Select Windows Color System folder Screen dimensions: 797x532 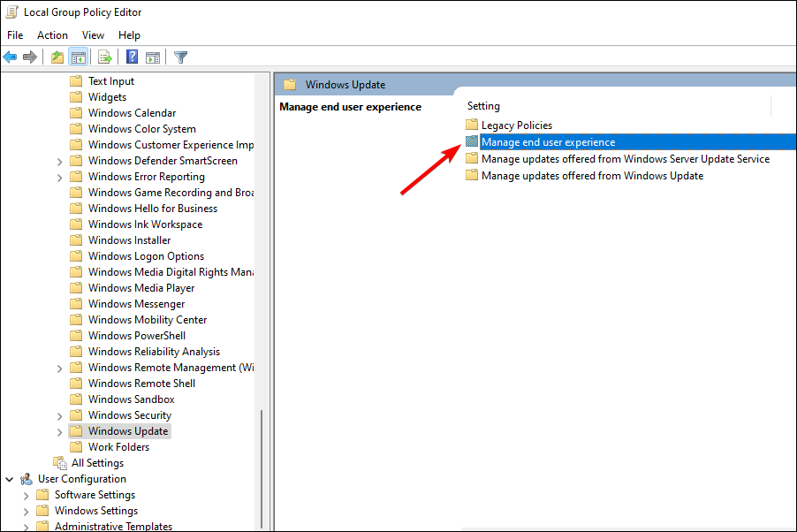tap(141, 129)
